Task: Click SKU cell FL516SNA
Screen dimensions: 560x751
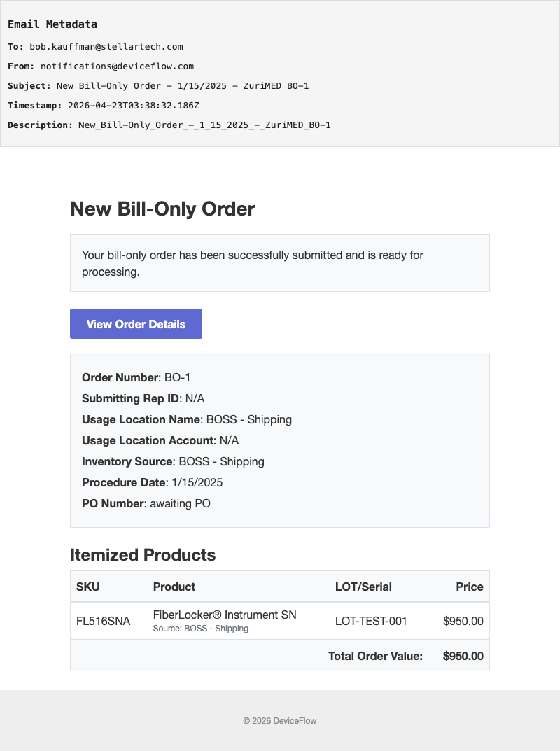Action: coord(104,622)
